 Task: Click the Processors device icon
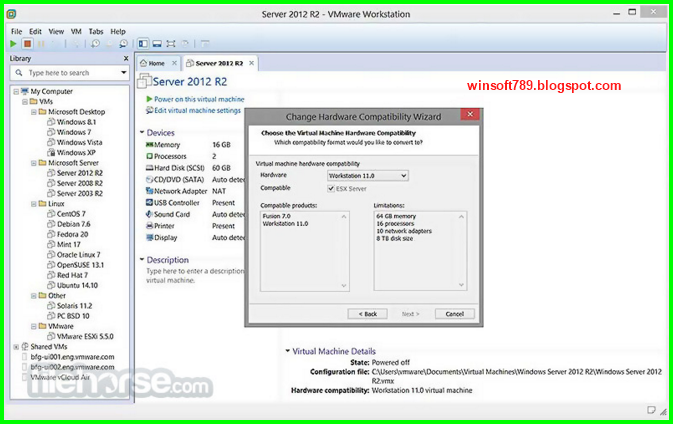click(149, 156)
